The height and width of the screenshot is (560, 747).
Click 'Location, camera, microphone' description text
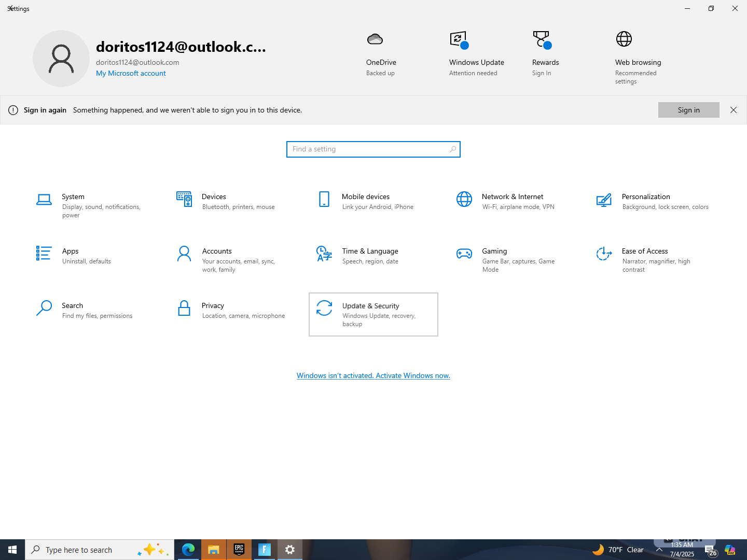pyautogui.click(x=243, y=316)
